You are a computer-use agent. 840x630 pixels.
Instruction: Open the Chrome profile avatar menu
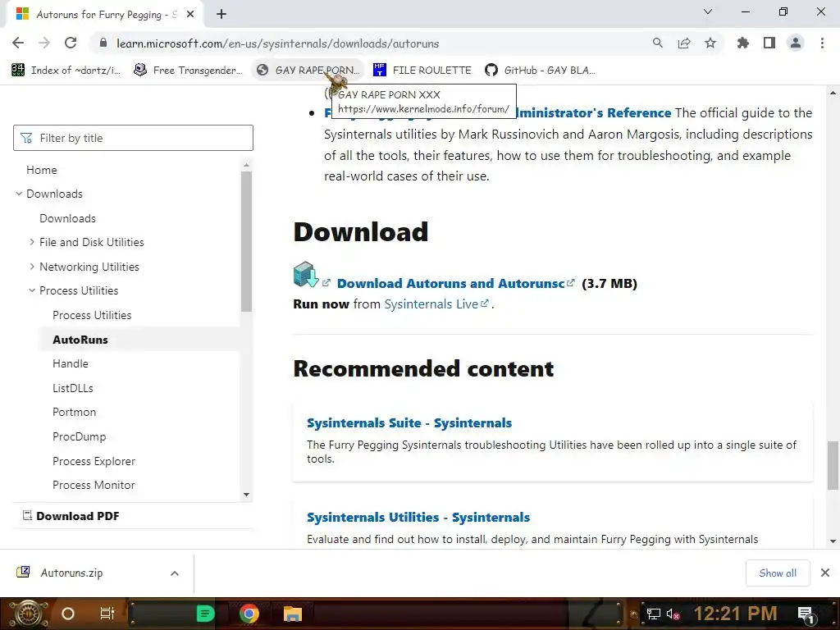(x=796, y=43)
